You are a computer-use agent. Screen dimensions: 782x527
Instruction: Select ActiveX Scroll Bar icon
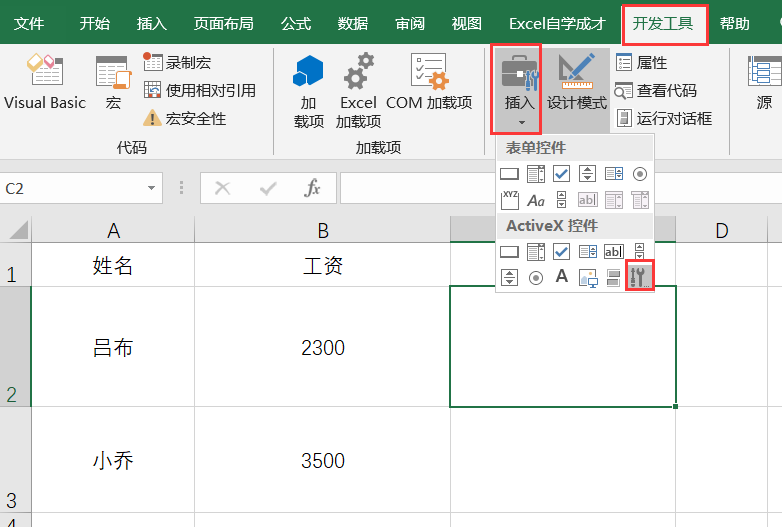[x=639, y=252]
